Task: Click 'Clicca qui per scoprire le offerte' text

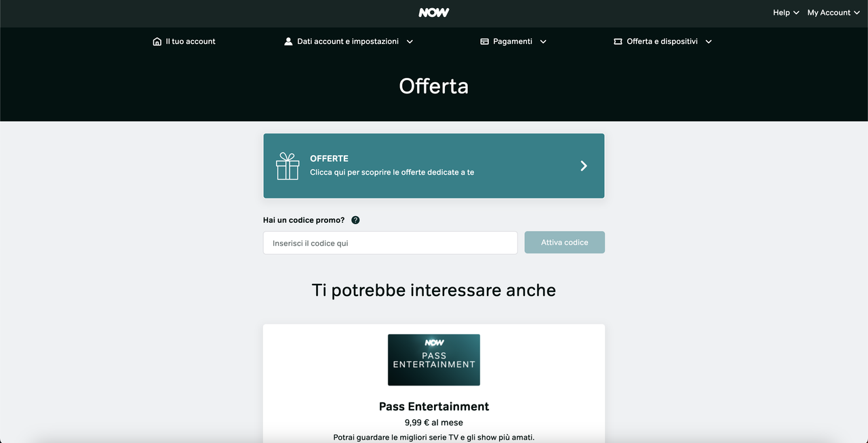Action: tap(392, 172)
